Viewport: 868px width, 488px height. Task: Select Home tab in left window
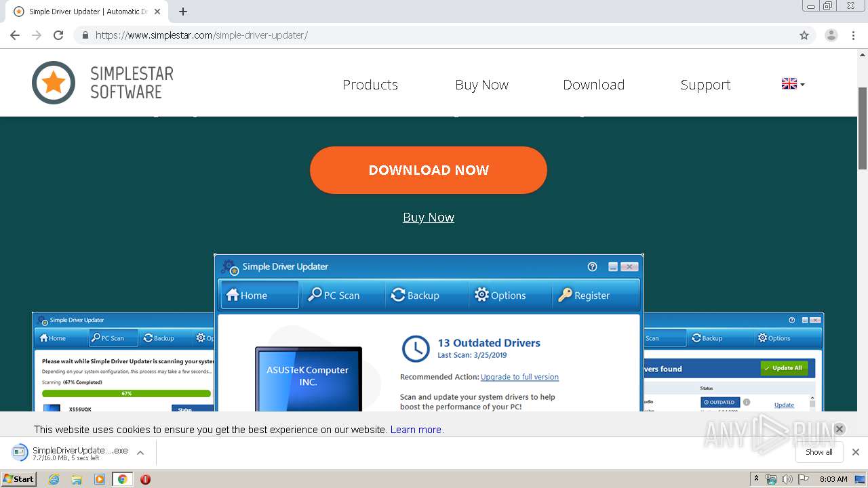53,338
